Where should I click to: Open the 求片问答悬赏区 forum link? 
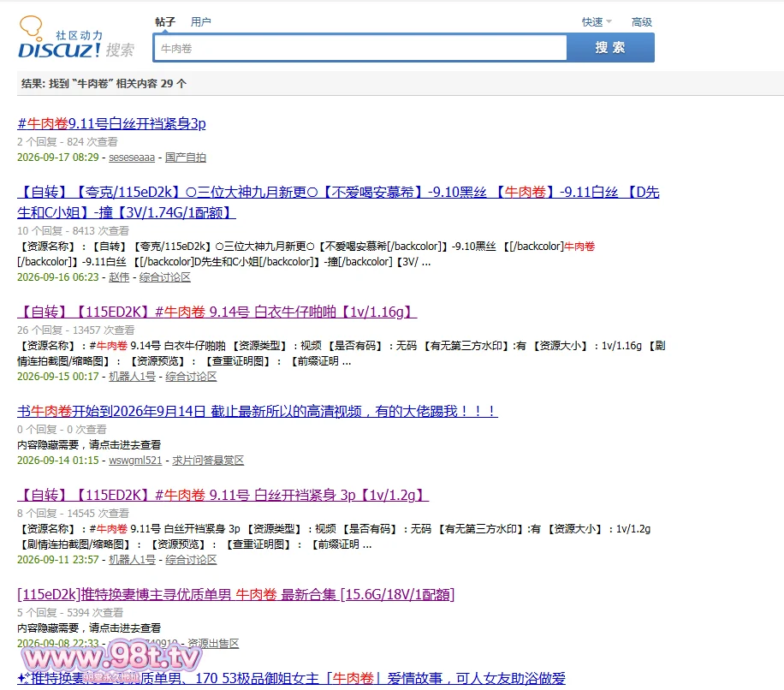[x=208, y=460]
